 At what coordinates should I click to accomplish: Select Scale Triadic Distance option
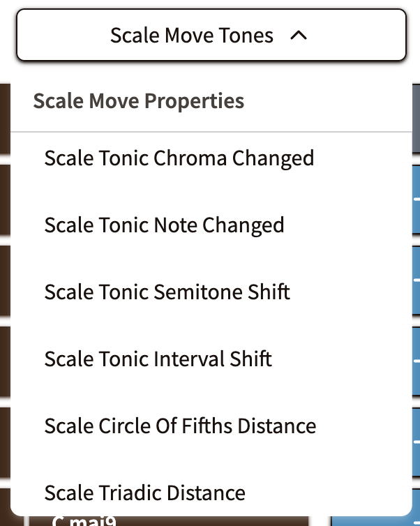pyautogui.click(x=144, y=493)
